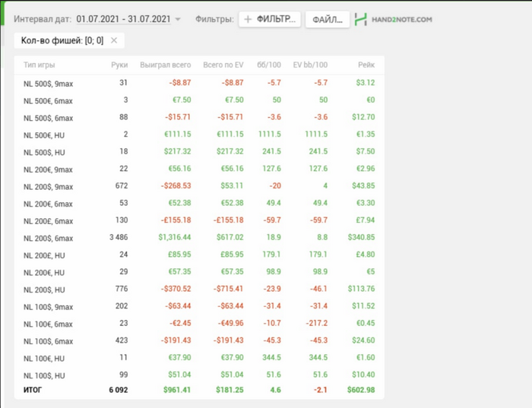Click EV value -€49.96
Screen dimensions: 532x408
230,323
